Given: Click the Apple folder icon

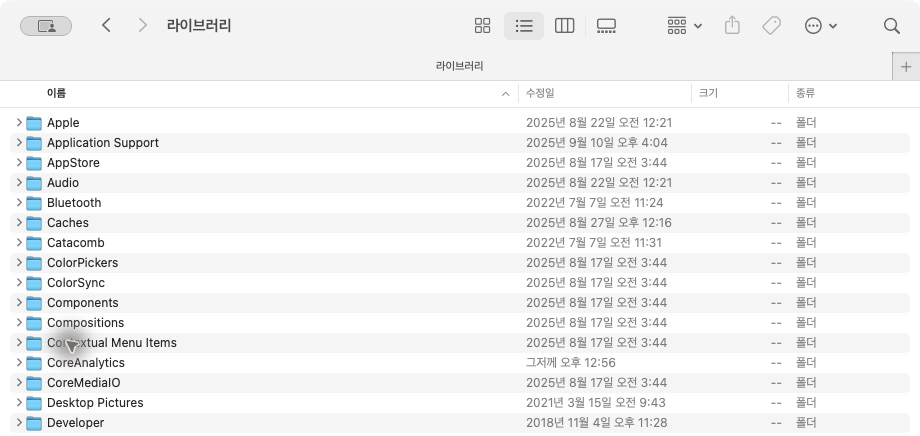Looking at the screenshot, I should pos(34,123).
